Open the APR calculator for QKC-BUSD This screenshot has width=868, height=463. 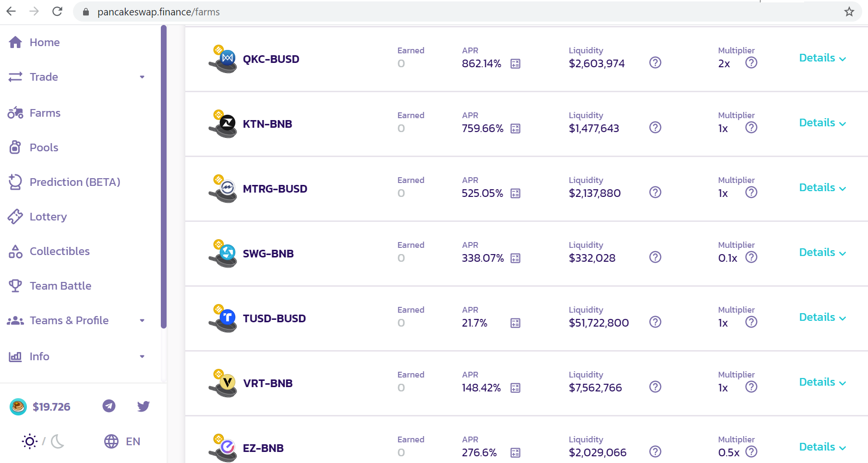[515, 63]
